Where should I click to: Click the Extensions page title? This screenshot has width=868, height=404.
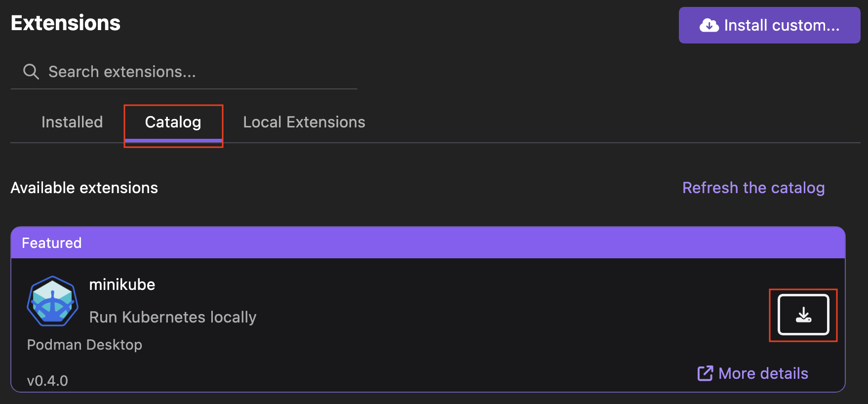[66, 23]
